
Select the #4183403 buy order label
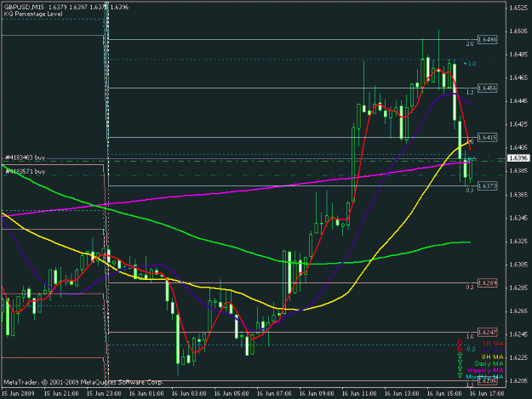[x=25, y=157]
